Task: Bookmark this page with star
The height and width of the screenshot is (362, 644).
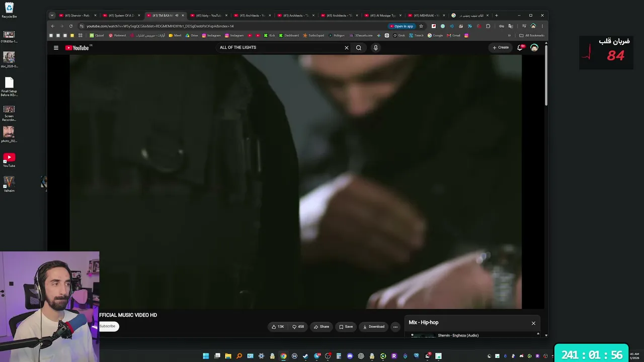Action: click(421, 26)
